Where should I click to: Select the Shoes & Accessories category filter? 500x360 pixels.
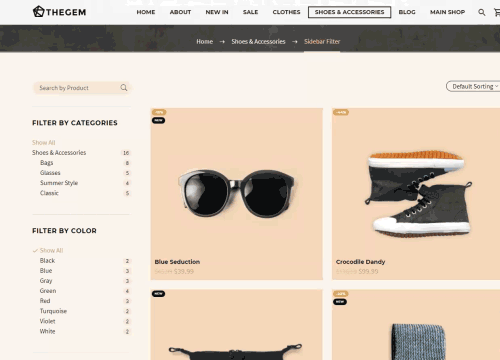(59, 153)
